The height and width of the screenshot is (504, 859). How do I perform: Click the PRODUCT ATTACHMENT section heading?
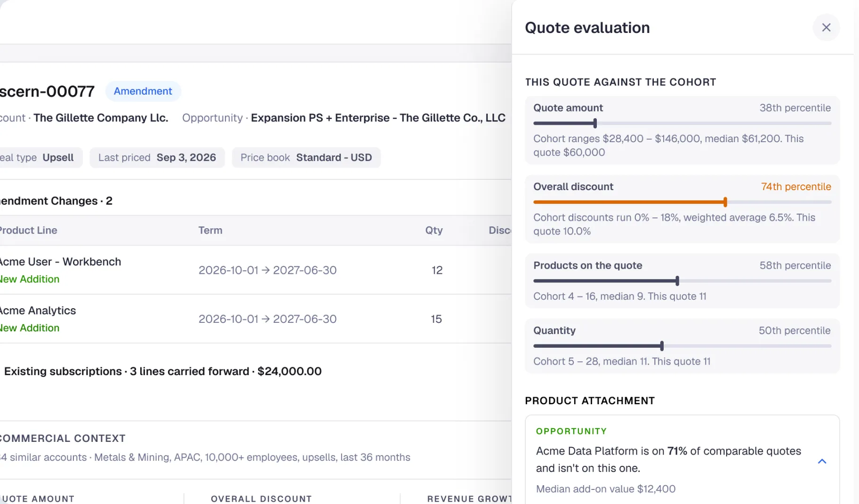tap(590, 401)
